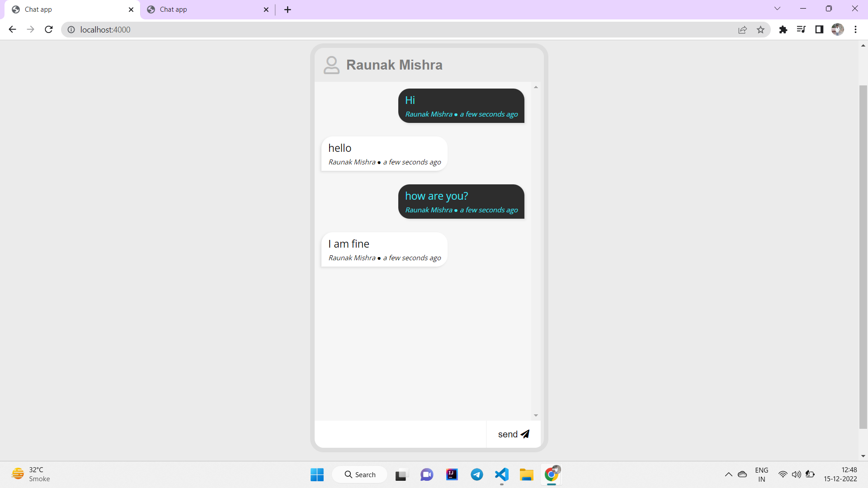Launch Visual Studio Code from the taskbar

coord(501,474)
